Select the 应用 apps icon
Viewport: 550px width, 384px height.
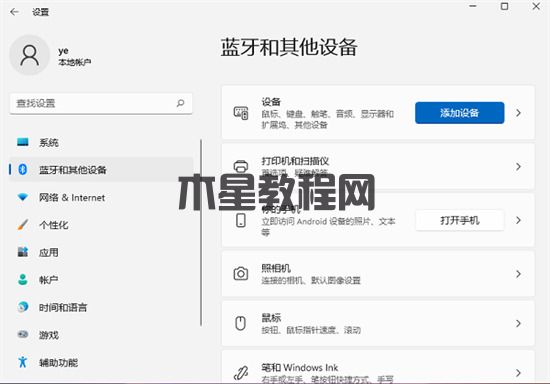23,252
